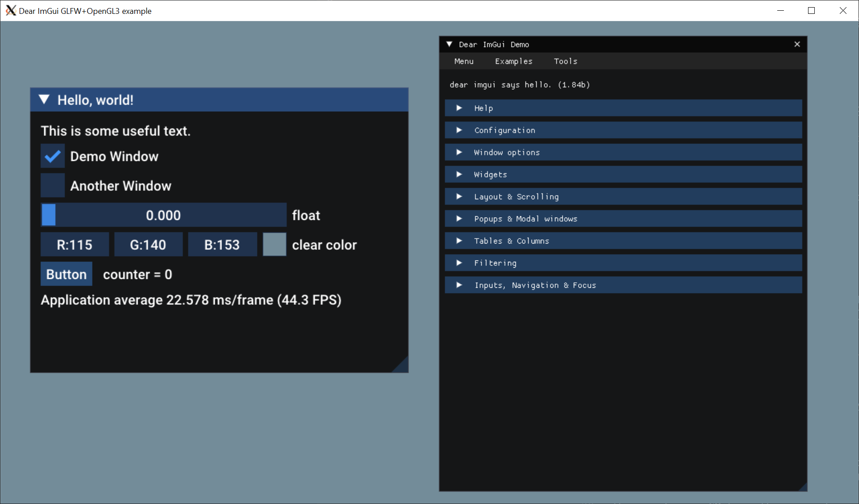Enable the Another Window checkbox
The width and height of the screenshot is (859, 504).
click(x=53, y=186)
